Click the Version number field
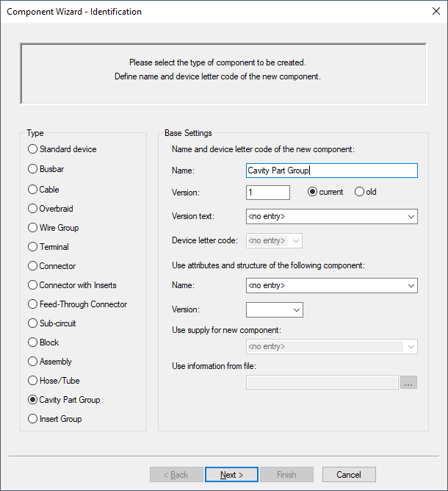 click(268, 193)
